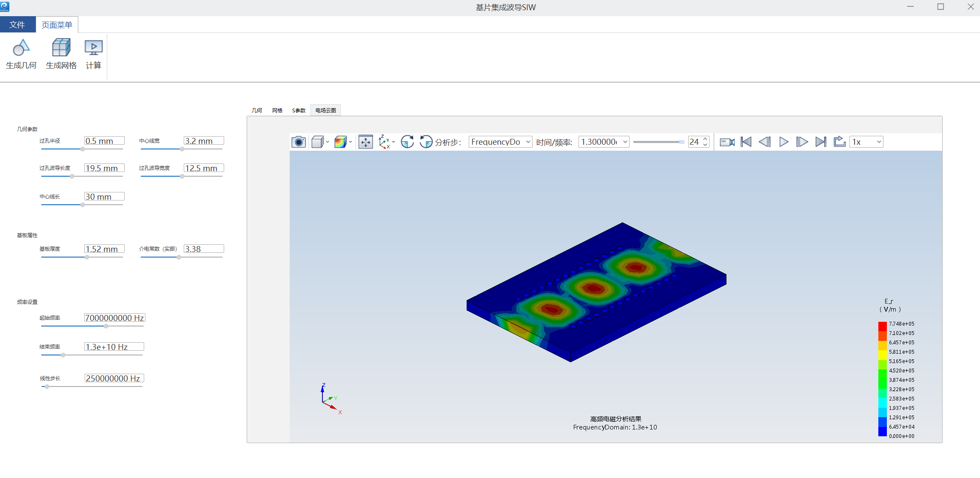This screenshot has height=478, width=980.
Task: Switch to the S参数 tab
Action: click(299, 110)
